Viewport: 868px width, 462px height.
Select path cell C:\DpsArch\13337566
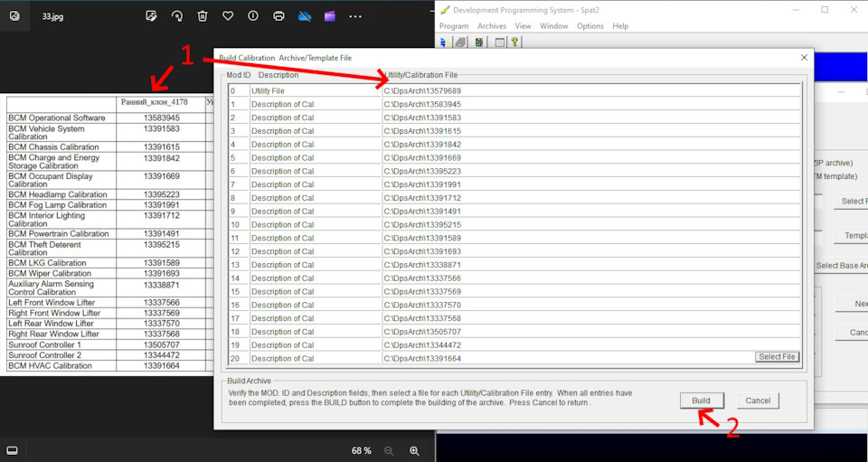590,278
